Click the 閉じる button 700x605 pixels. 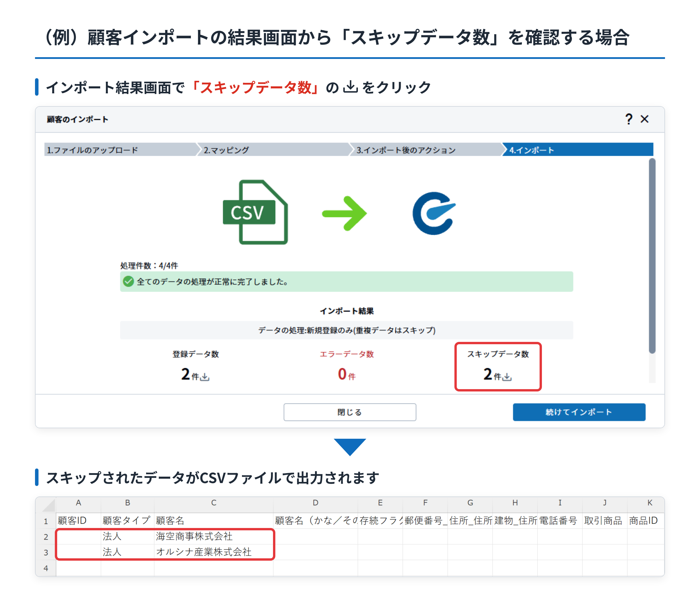tap(350, 412)
